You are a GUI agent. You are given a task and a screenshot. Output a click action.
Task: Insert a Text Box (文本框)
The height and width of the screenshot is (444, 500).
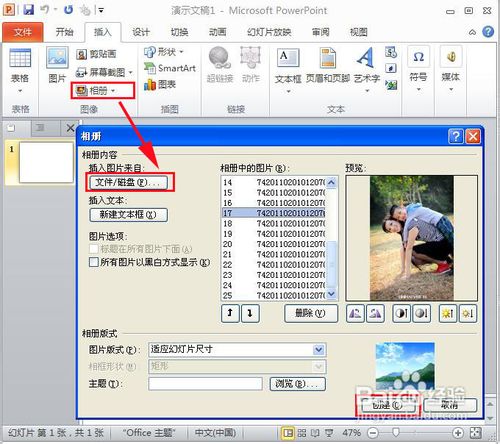coord(288,70)
